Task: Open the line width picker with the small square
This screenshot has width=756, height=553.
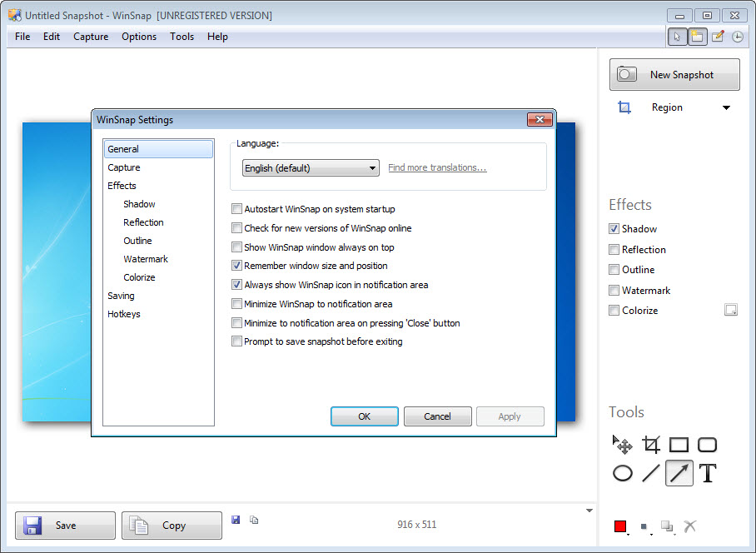Action: pos(644,526)
